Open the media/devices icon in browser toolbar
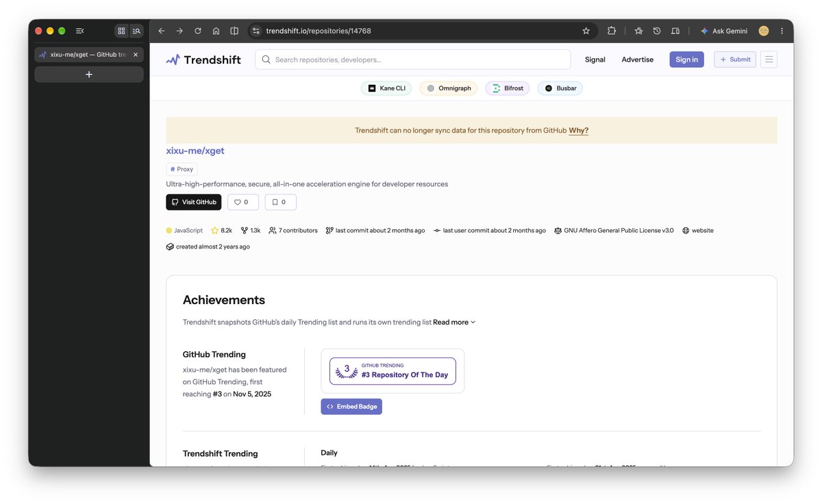822x504 pixels. (x=675, y=31)
